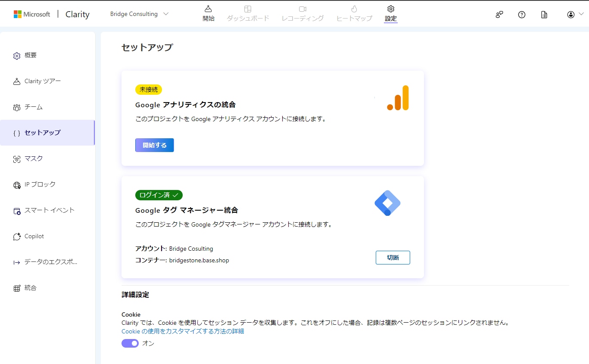Go to スマート イベント settings
Image resolution: width=589 pixels, height=364 pixels.
47,210
